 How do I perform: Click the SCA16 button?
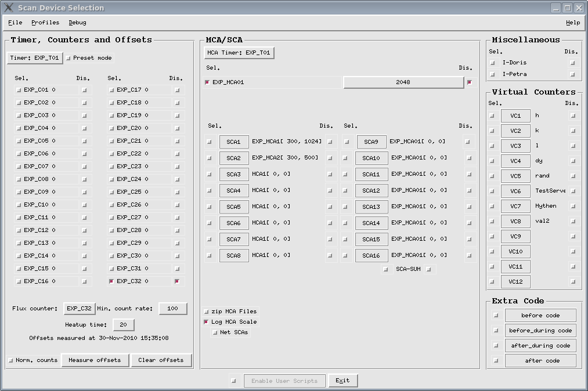pos(371,255)
